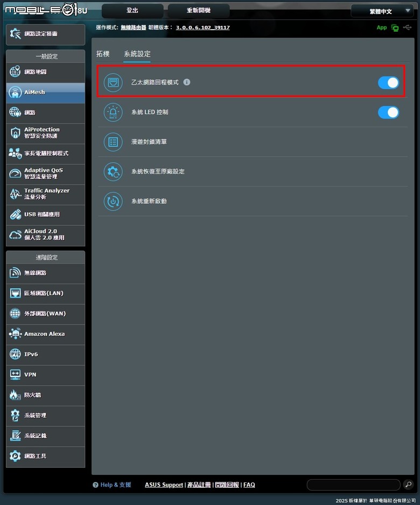Click the WAN globe icon (外部網路)
This screenshot has width=420, height=505.
pos(15,313)
